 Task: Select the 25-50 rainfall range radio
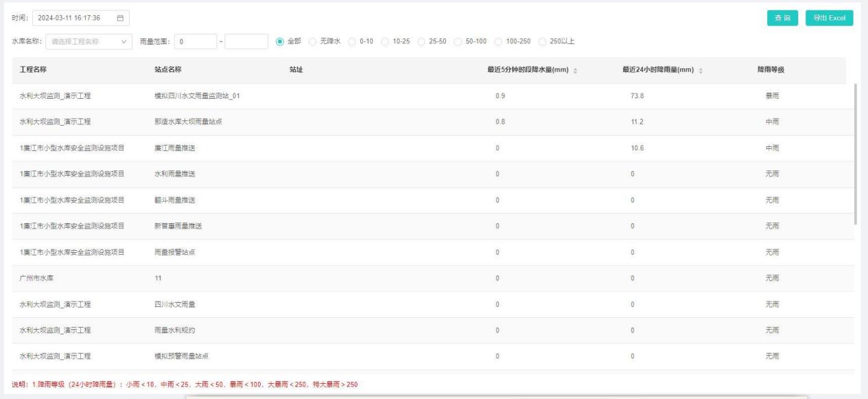pos(421,41)
